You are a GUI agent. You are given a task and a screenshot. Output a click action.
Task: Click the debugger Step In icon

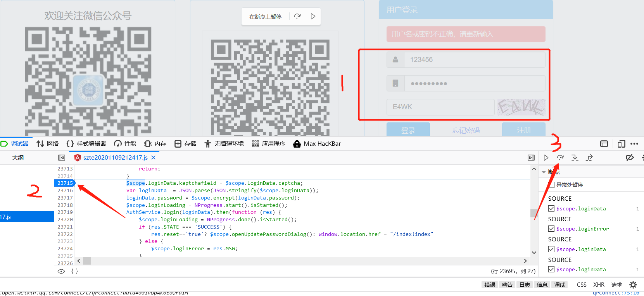575,158
